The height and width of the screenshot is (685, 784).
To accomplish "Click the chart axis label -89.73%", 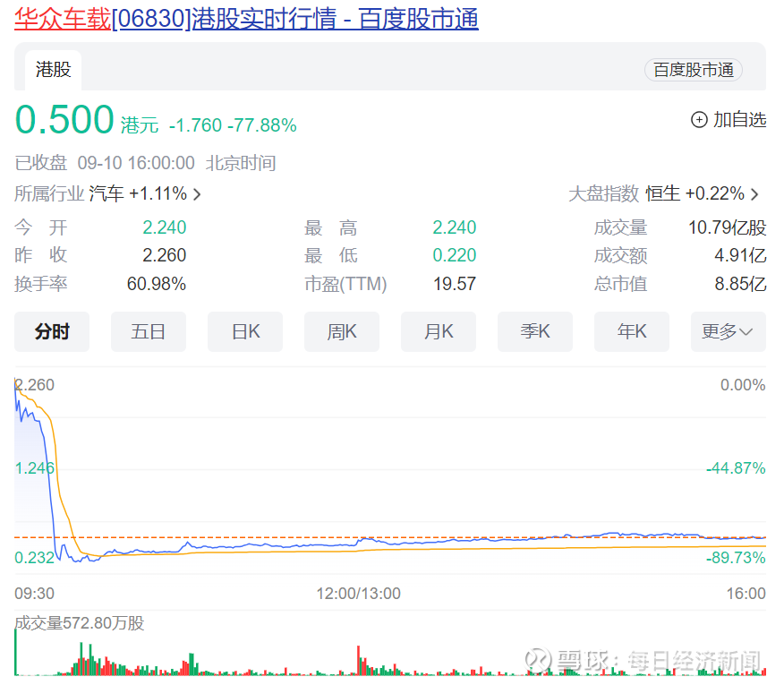I will 736,558.
